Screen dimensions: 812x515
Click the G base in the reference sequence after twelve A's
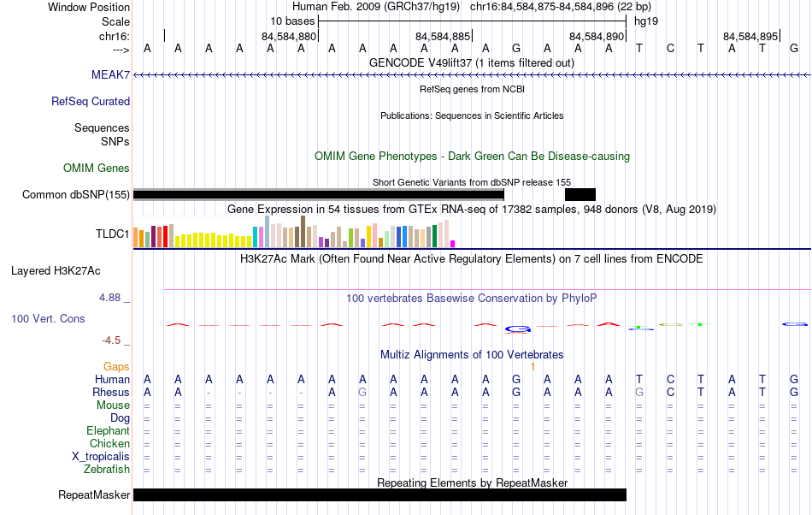tap(515, 48)
